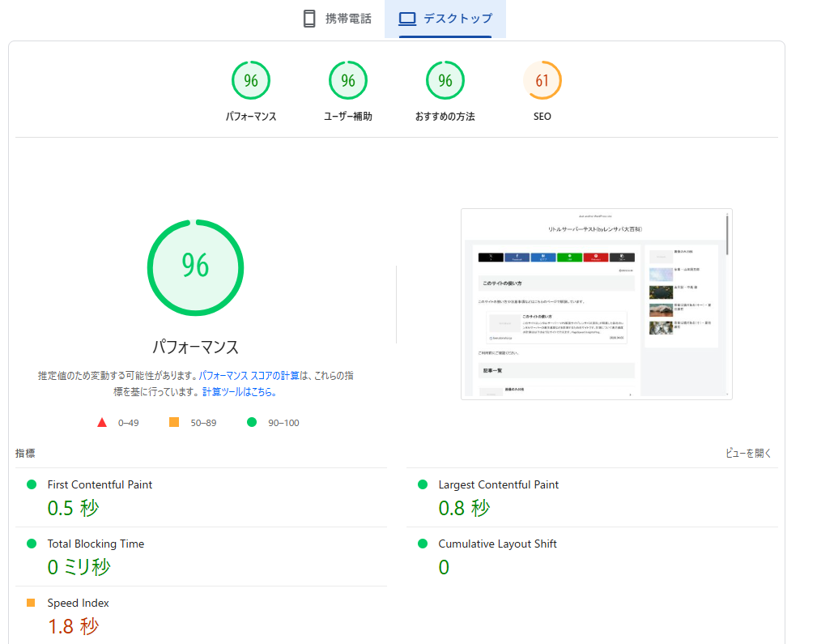Click the Speed Index metric label
The image size is (817, 644).
tap(79, 603)
